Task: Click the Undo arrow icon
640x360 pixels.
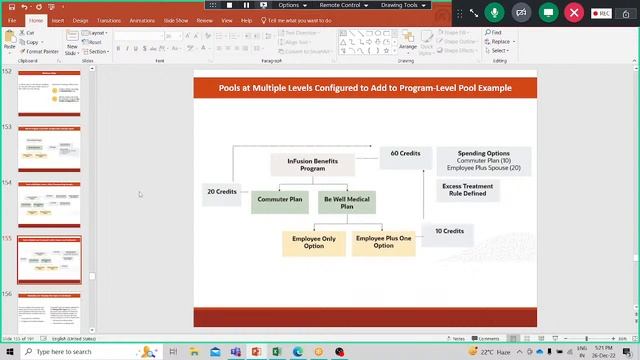Action: [x=24, y=7]
